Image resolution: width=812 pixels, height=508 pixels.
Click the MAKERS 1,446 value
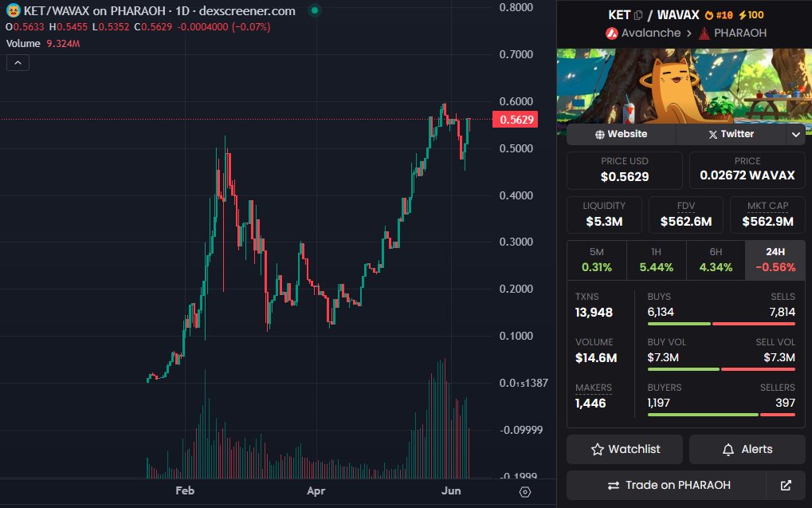tap(590, 404)
